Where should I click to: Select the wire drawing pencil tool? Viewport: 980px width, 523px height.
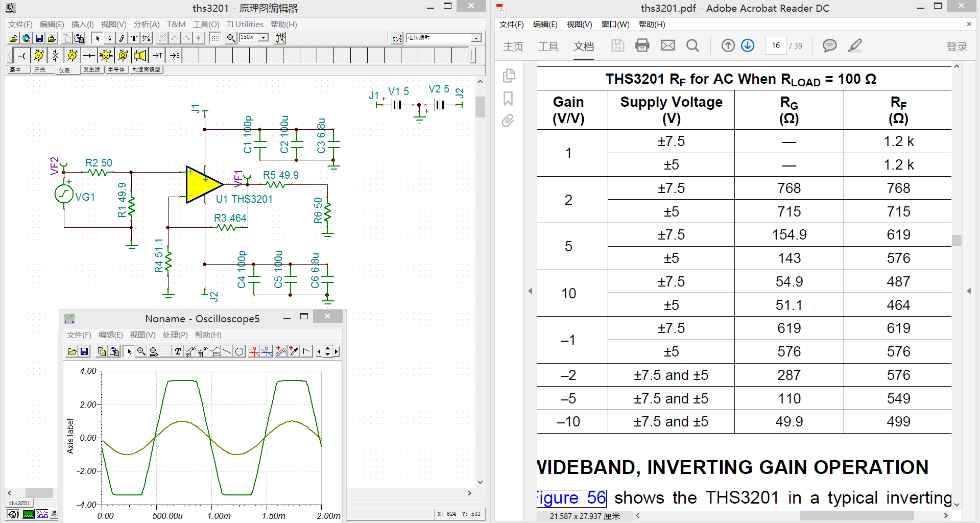pyautogui.click(x=122, y=38)
